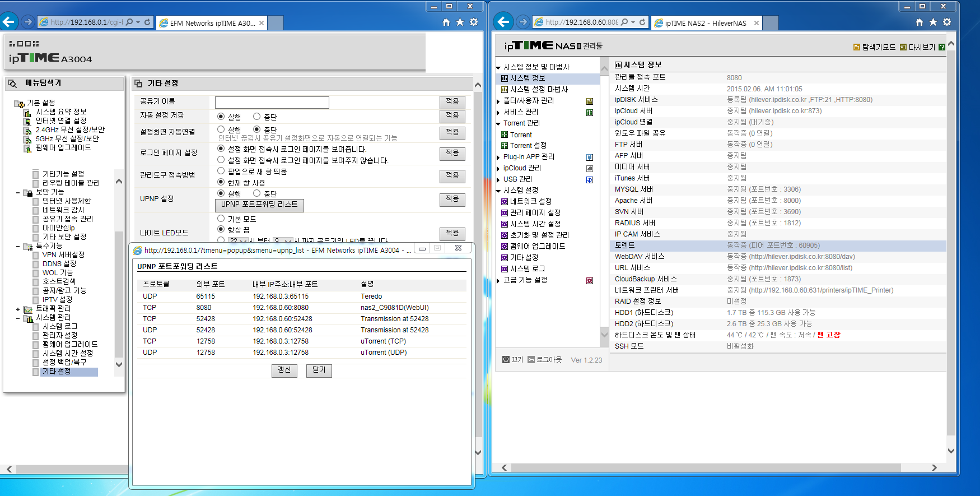
Task: Click into the 공유기 이름 text field
Action: [272, 103]
